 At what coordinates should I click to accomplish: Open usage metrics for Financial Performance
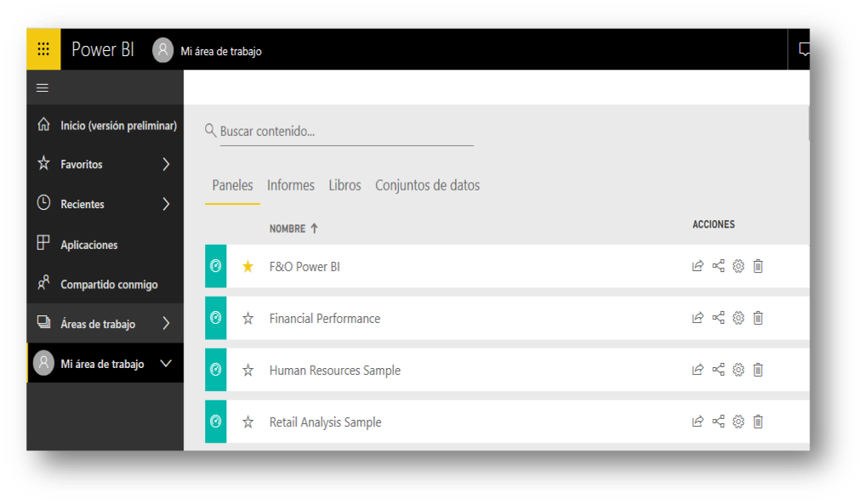coord(697,318)
